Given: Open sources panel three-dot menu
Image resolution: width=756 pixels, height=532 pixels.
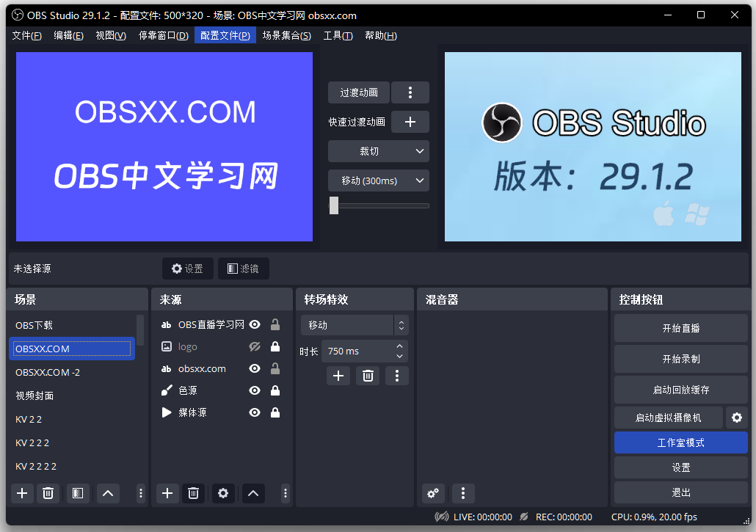Looking at the screenshot, I should pyautogui.click(x=286, y=493).
